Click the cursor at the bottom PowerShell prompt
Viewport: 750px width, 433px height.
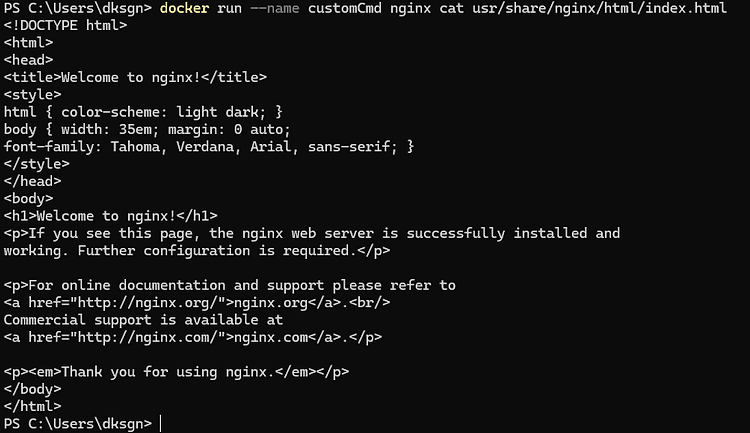point(160,424)
